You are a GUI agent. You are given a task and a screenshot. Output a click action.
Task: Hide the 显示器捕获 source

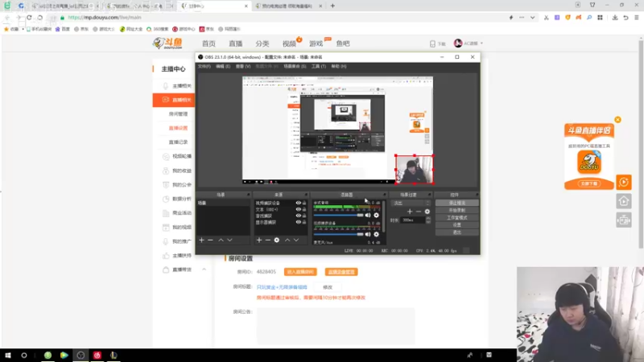click(x=299, y=222)
